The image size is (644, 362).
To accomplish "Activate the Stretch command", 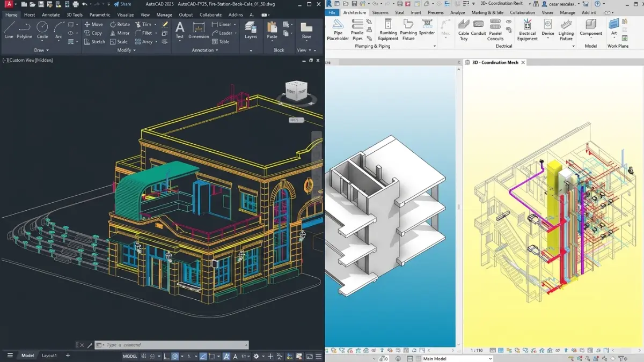I will (x=94, y=41).
